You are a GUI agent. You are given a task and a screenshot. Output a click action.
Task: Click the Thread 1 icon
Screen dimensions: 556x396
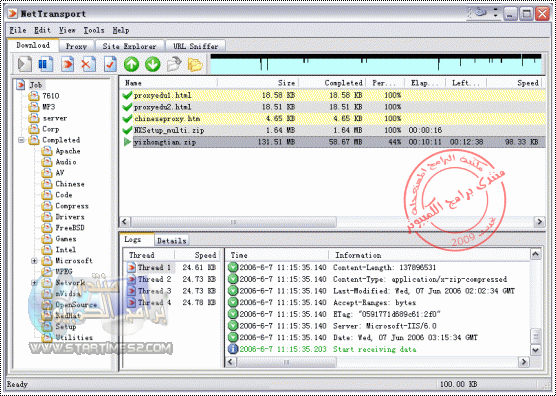(132, 267)
